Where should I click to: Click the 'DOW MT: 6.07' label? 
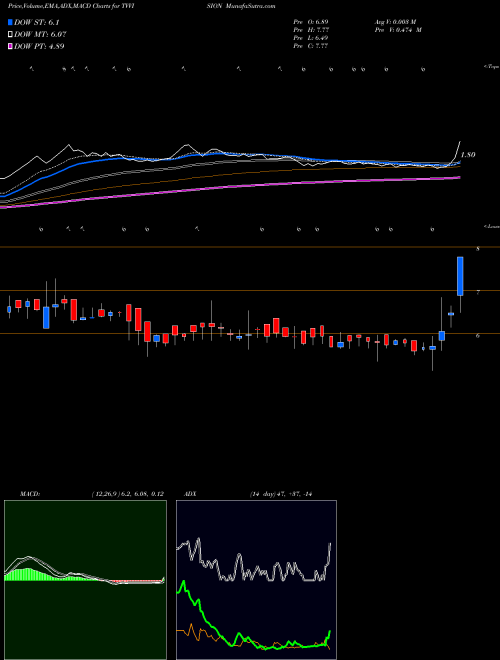point(40,34)
